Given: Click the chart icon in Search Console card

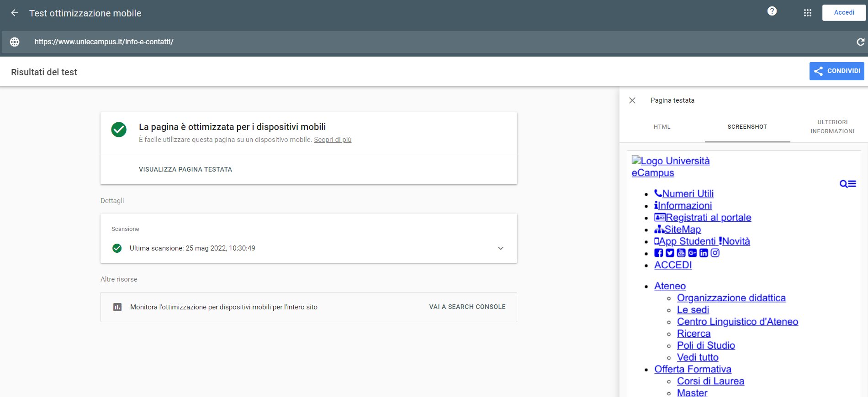Looking at the screenshot, I should pos(117,307).
